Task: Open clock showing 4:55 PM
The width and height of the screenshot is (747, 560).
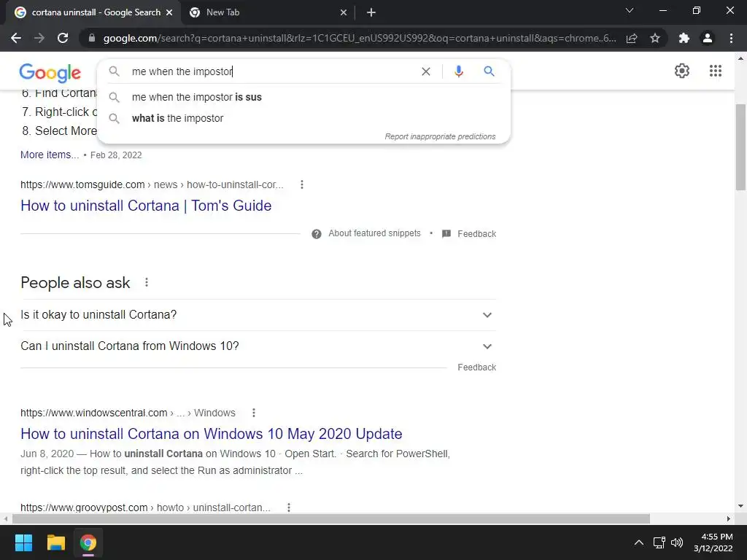Action: [713, 542]
